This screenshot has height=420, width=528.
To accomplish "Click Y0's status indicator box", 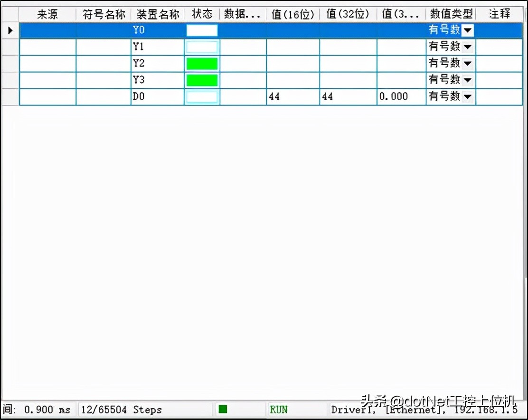I will coord(202,30).
